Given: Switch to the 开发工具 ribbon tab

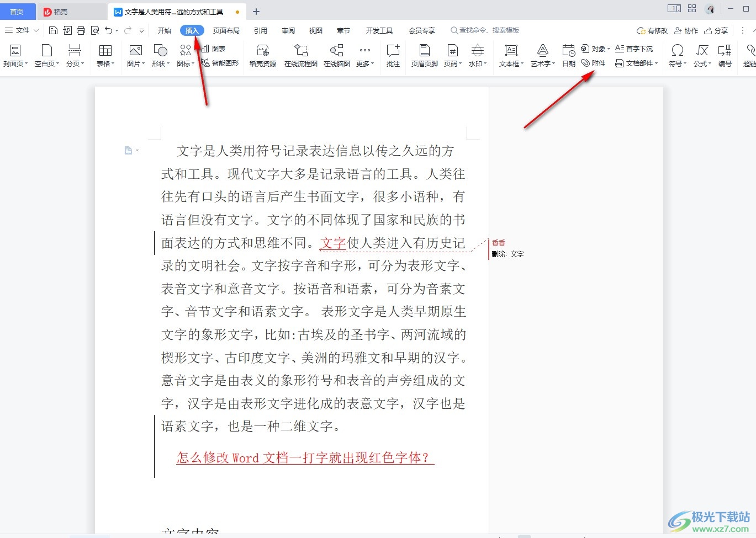Looking at the screenshot, I should pos(379,30).
